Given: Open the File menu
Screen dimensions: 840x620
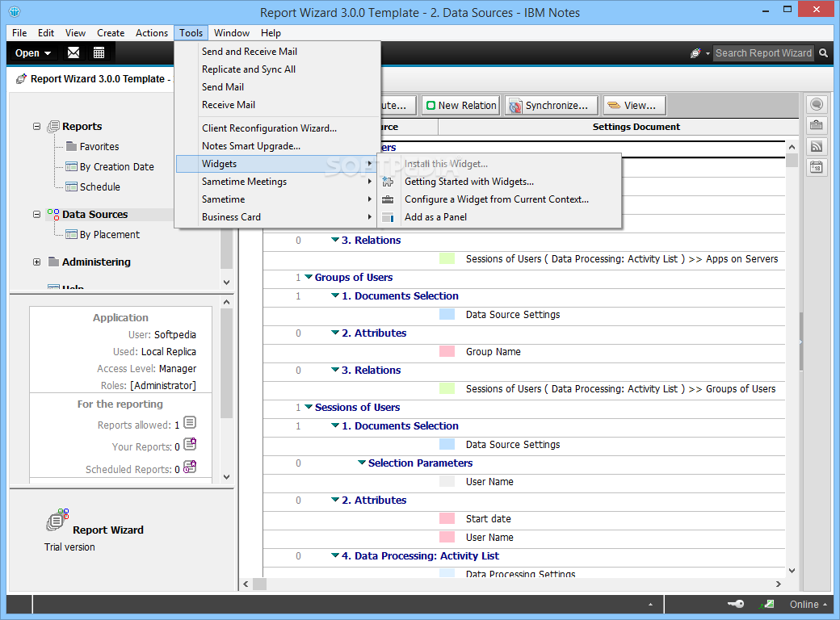Looking at the screenshot, I should 19,32.
